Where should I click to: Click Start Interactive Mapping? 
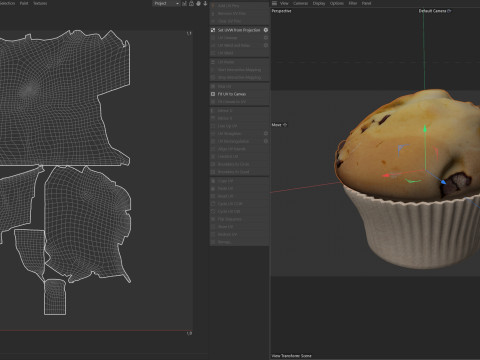click(239, 70)
